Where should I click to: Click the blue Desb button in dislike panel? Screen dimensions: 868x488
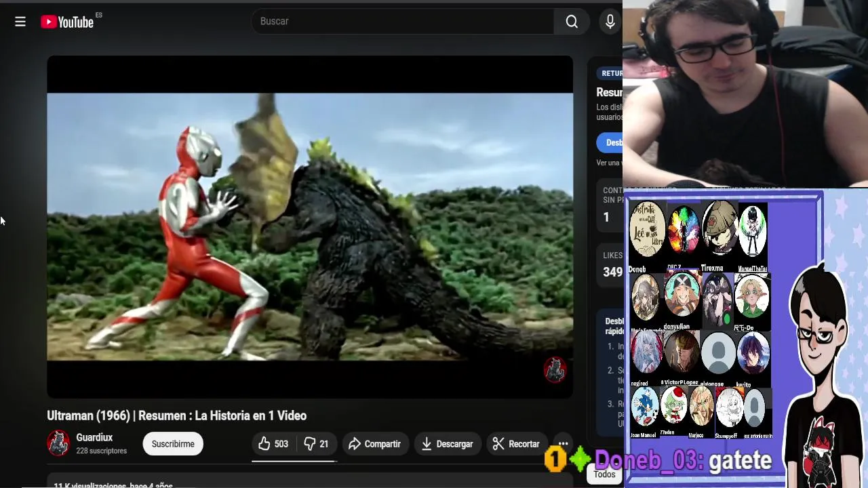610,142
